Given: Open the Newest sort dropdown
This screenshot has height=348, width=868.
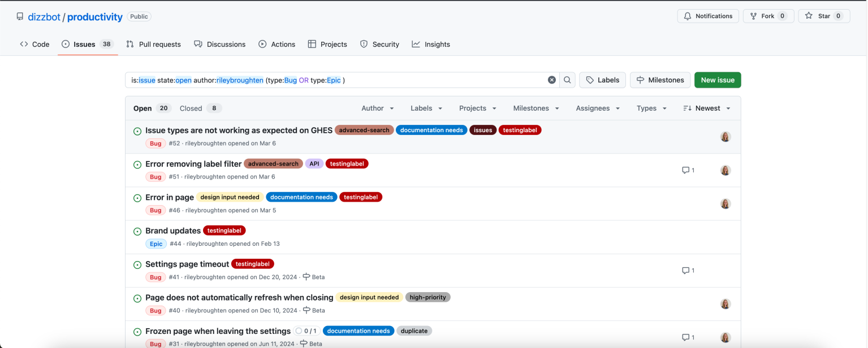Looking at the screenshot, I should (x=707, y=108).
